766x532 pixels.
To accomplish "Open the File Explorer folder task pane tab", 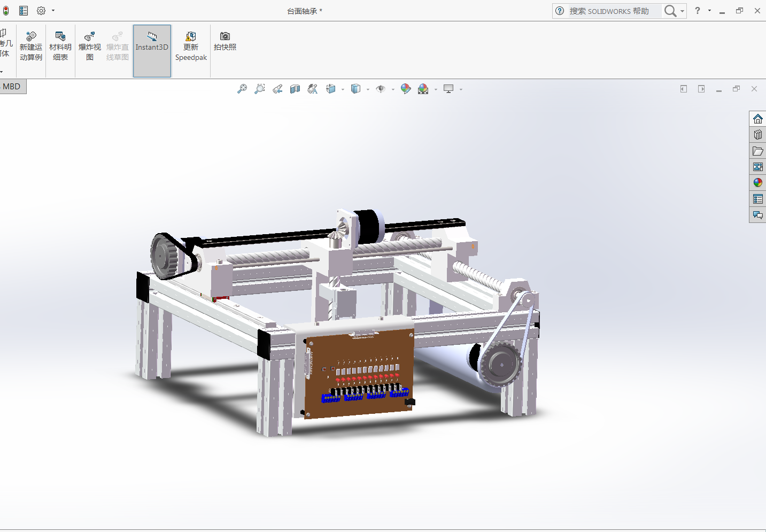I will (757, 151).
